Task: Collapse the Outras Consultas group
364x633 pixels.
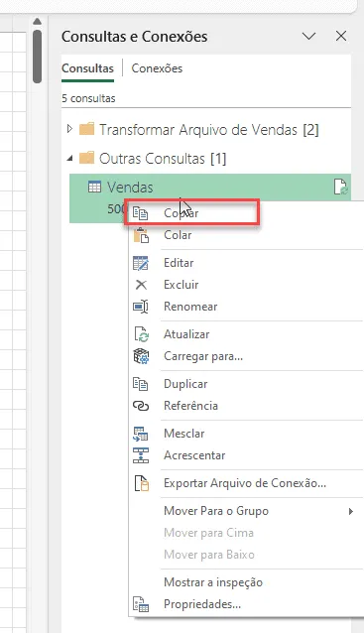Action: click(x=70, y=159)
